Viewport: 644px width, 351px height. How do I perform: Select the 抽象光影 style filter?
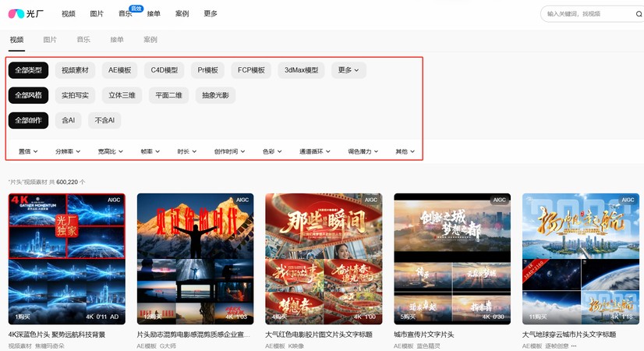(216, 95)
